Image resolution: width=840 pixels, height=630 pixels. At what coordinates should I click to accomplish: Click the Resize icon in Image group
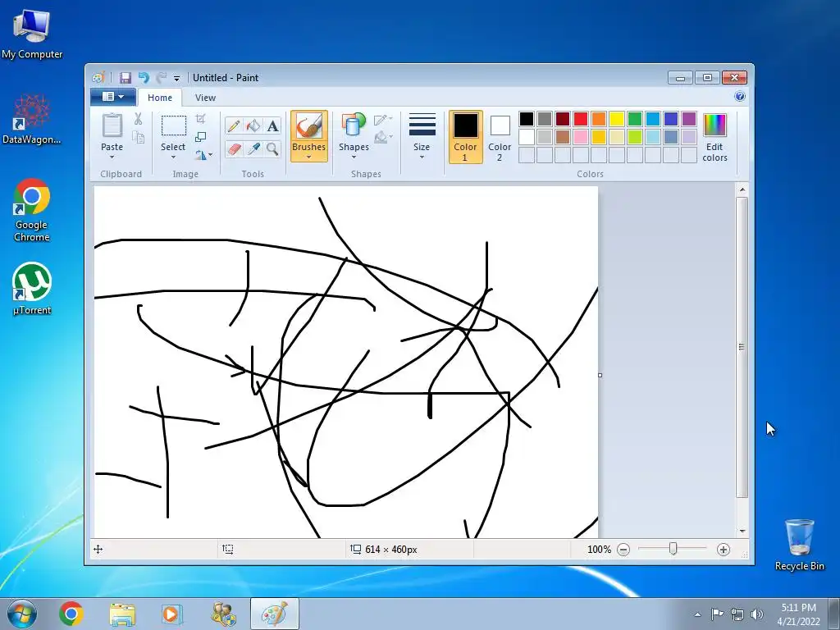(200, 137)
